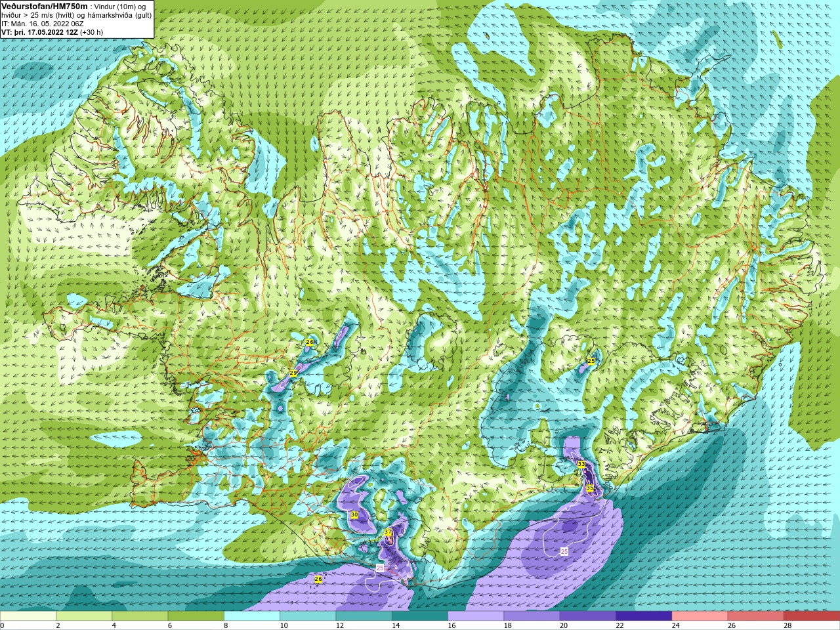Click the 'IT: Mán. 16. 05. 2022 06Z' line
Viewport: 840px width, 630px height.
tap(43, 24)
